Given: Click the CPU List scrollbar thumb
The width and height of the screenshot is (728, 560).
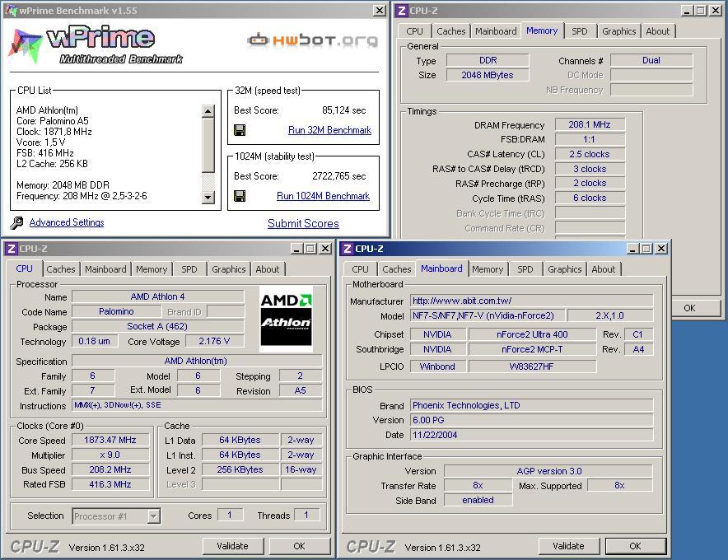Looking at the screenshot, I should (x=208, y=145).
